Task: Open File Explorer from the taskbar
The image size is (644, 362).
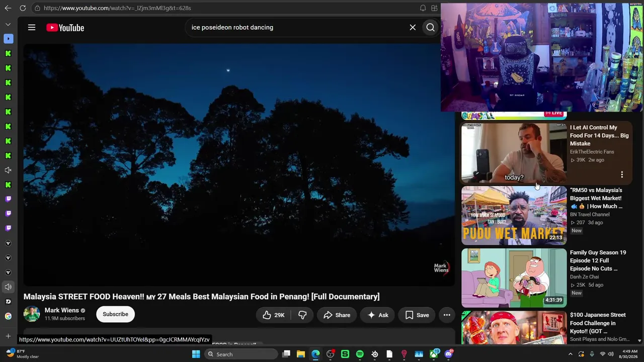Action: (x=301, y=354)
